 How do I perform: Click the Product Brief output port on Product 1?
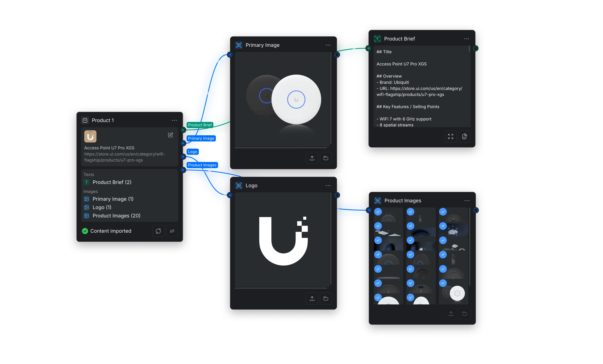(183, 130)
